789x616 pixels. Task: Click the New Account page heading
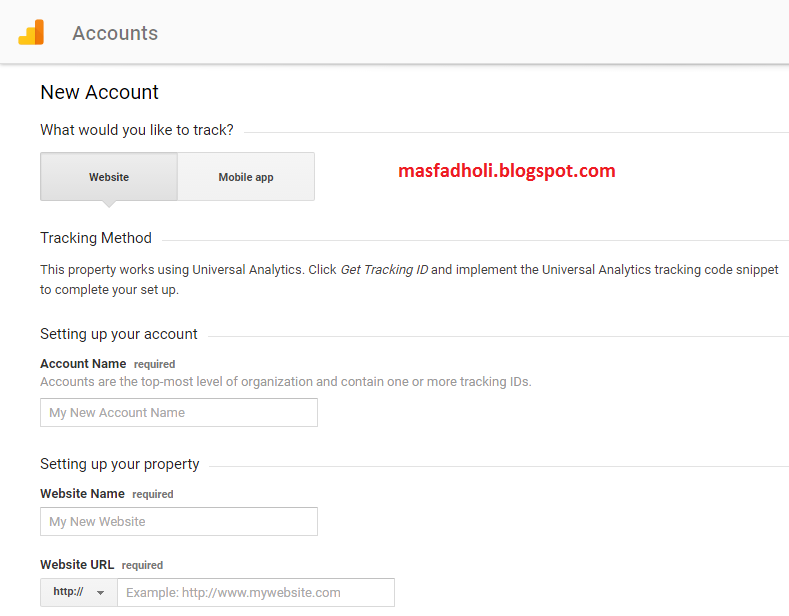(x=99, y=92)
